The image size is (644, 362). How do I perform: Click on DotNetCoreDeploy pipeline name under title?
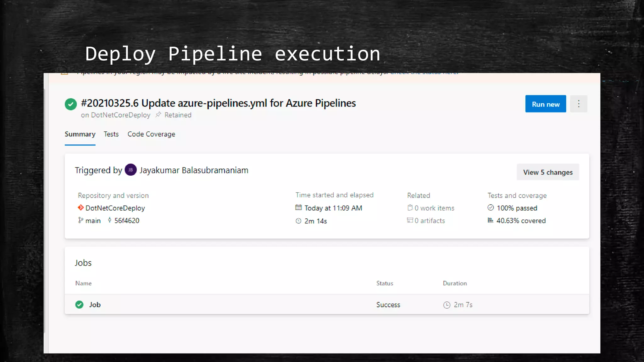pos(120,115)
